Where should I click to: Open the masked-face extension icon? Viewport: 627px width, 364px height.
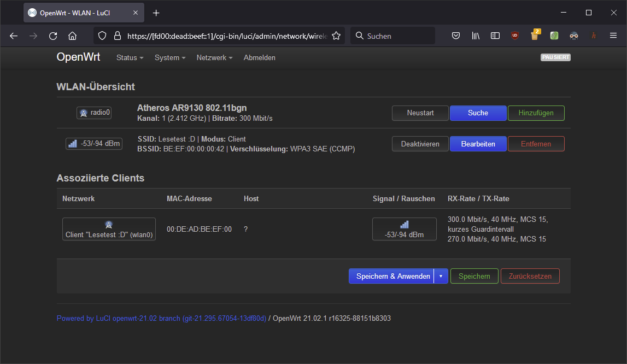tap(574, 36)
